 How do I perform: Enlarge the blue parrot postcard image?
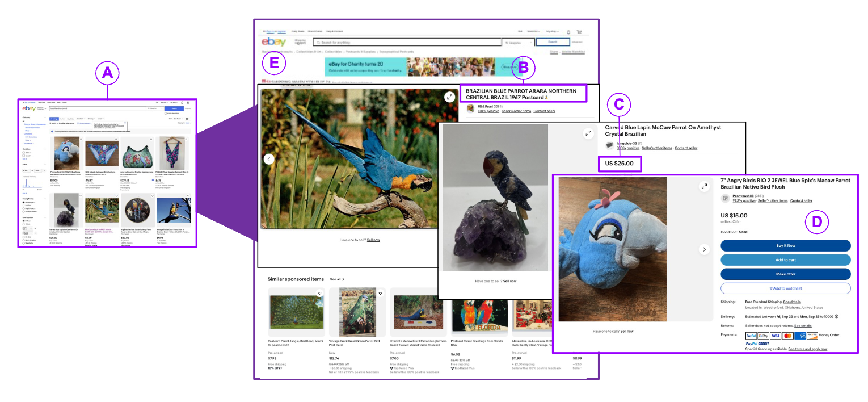(x=449, y=97)
